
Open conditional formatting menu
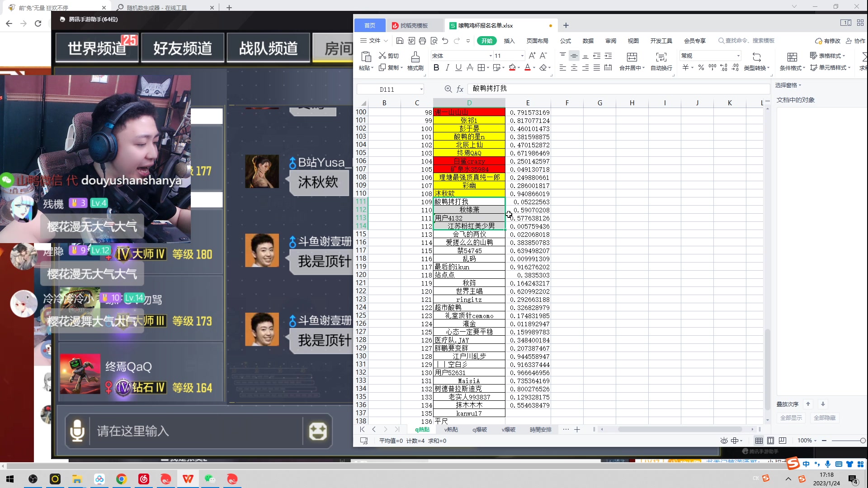[792, 61]
